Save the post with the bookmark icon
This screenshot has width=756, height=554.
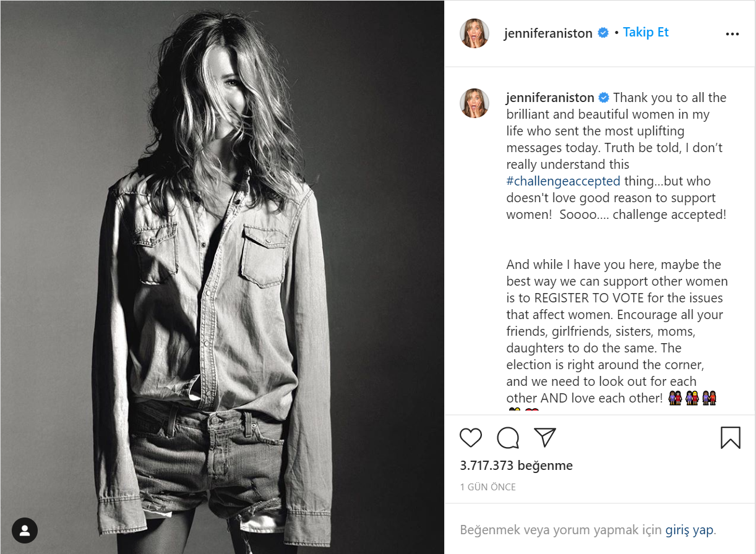pos(731,438)
